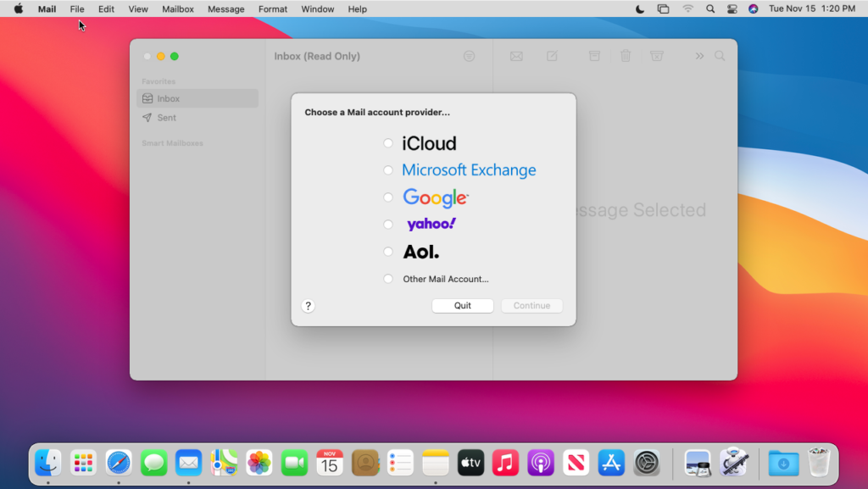Launch Safari from the Dock
Screen dimensions: 868x489
point(119,463)
